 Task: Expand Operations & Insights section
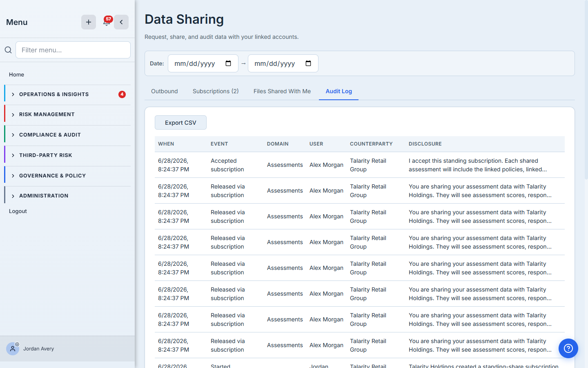(x=68, y=94)
